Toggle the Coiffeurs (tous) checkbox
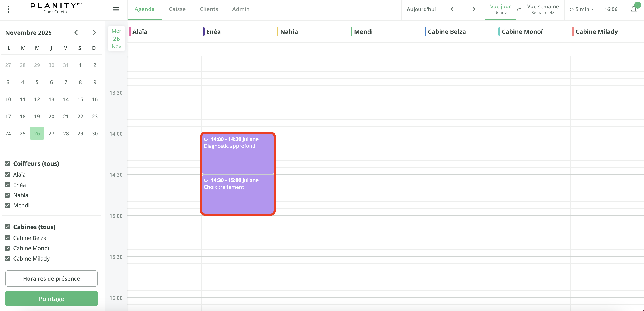The width and height of the screenshot is (644, 311). click(7, 164)
